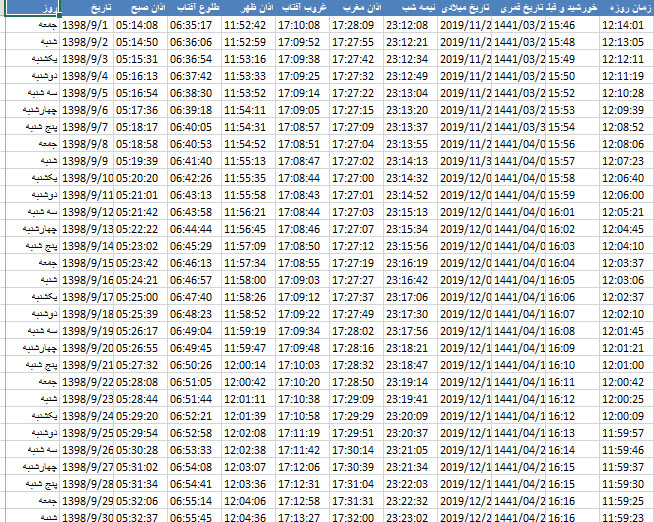Click fasting duration 12:14:01
The width and height of the screenshot is (654, 522).
pos(627,25)
